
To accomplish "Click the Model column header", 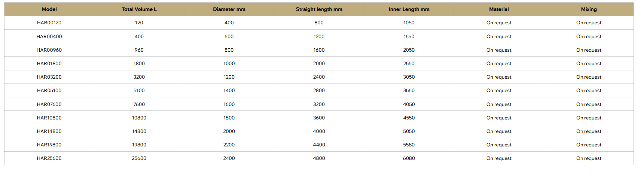I will (49, 9).
